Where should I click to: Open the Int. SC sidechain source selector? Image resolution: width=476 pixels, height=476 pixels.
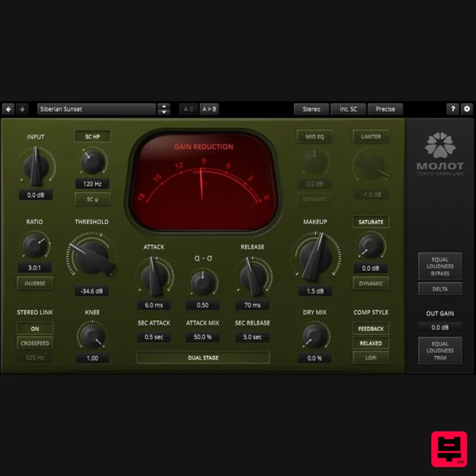point(348,109)
